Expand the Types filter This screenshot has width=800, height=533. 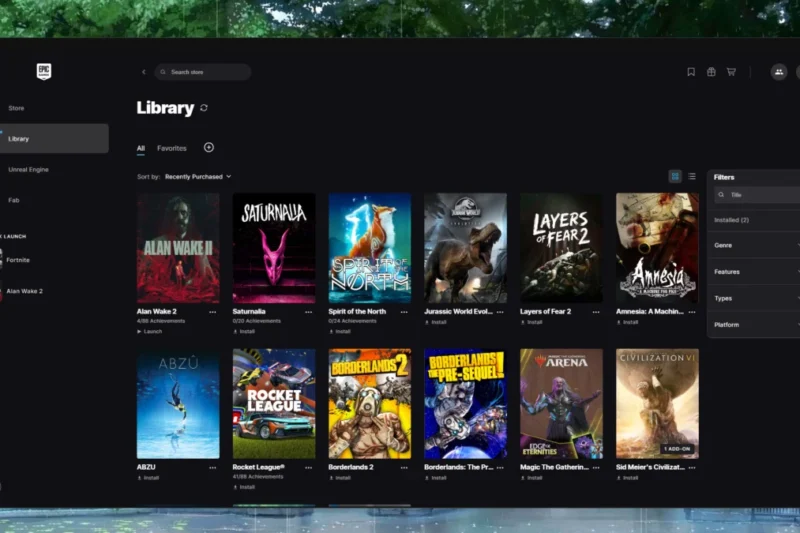pyautogui.click(x=756, y=298)
